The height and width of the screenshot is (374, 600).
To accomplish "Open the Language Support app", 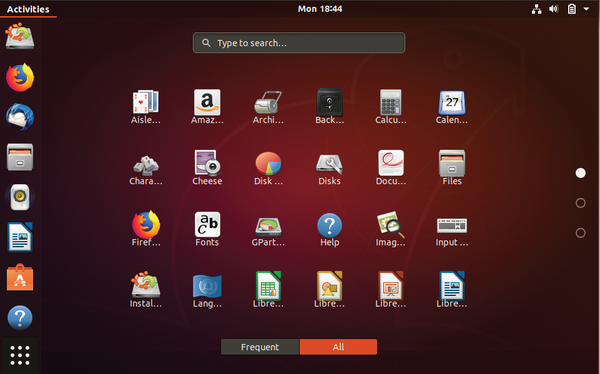I will (207, 286).
